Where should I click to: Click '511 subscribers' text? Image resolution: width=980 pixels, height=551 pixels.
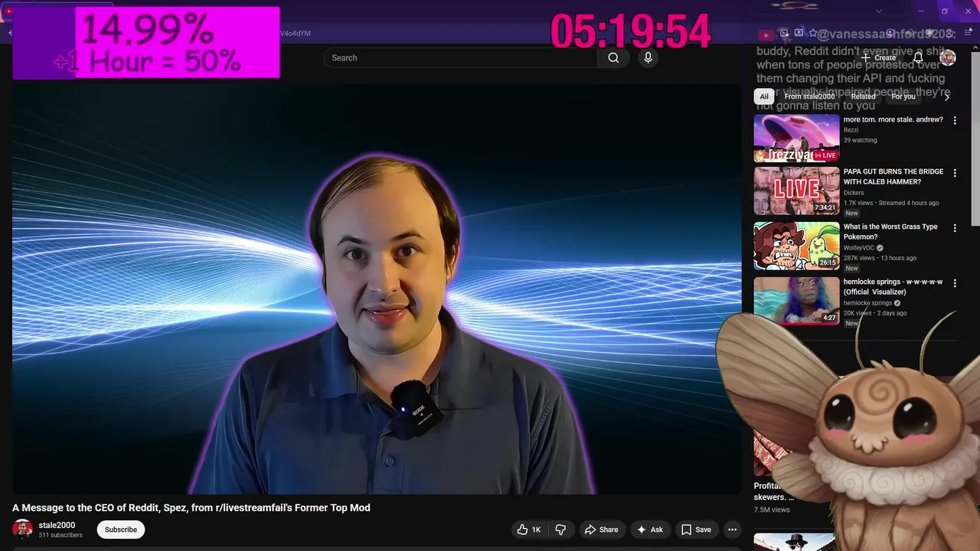60,535
